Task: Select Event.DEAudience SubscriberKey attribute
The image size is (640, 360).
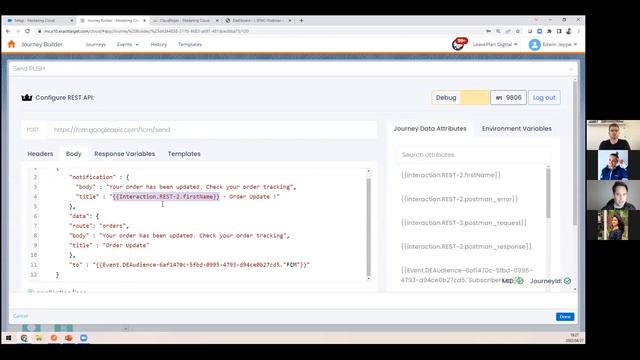Action: tap(467, 275)
